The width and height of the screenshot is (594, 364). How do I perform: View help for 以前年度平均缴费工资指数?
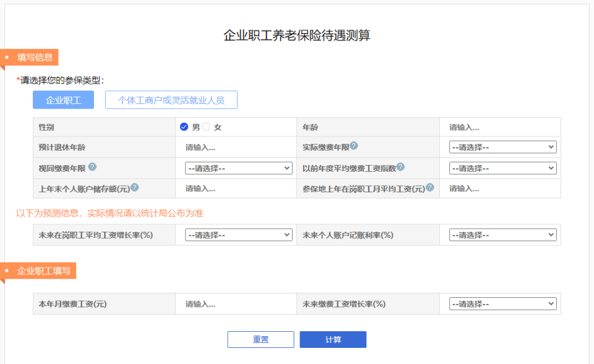(402, 167)
